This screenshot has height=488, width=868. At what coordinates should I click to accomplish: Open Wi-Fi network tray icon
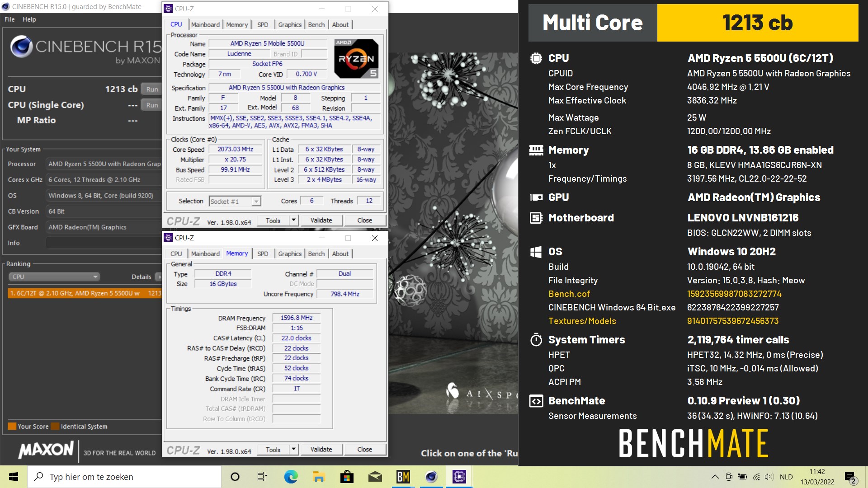point(756,477)
